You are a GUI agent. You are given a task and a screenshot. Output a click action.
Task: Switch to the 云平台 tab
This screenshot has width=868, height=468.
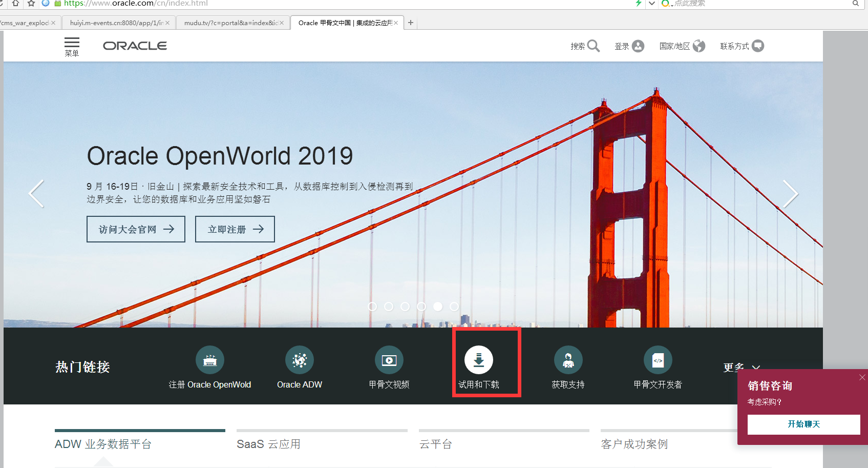click(435, 444)
